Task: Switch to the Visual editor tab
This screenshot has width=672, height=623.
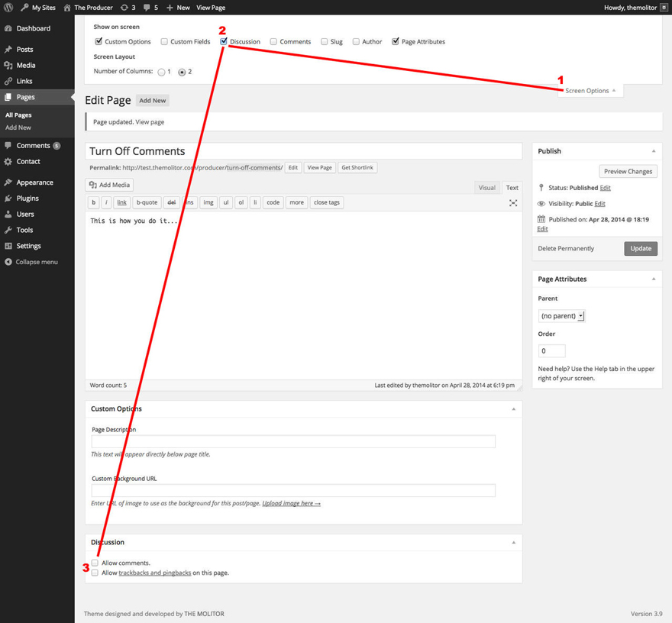Action: (486, 188)
